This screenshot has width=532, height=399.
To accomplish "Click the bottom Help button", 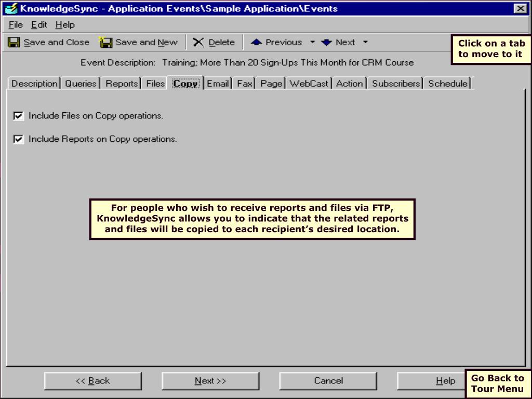I will [431, 381].
